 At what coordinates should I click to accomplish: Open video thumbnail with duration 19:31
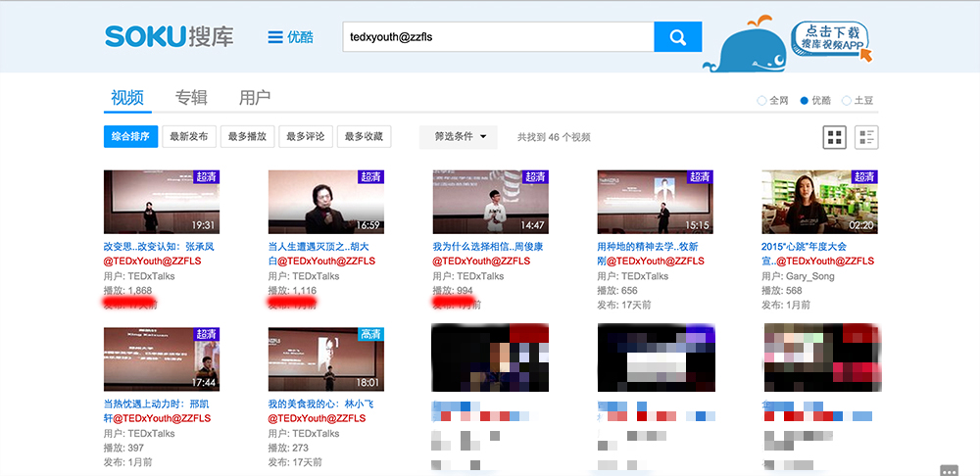(x=162, y=202)
